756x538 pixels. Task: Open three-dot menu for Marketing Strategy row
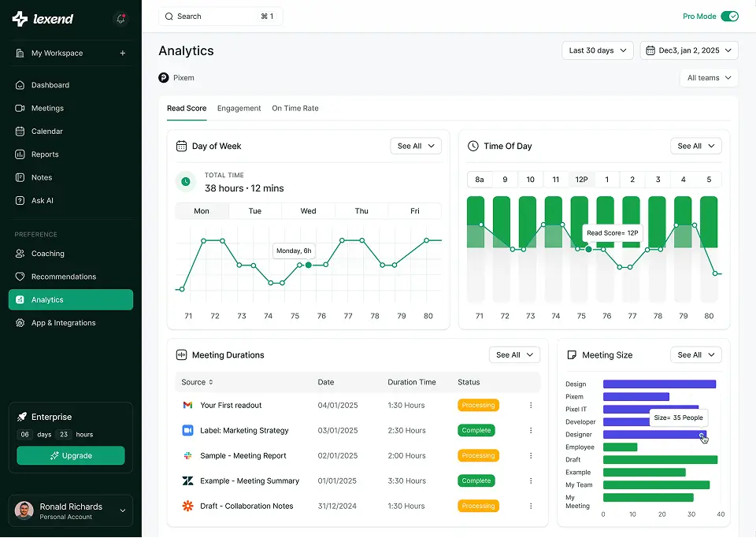tap(531, 431)
